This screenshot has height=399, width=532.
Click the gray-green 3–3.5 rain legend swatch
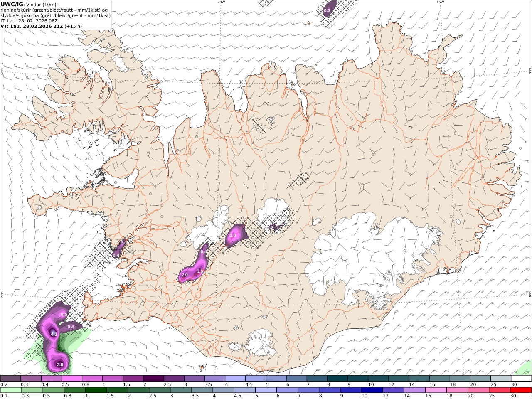[x=180, y=390]
